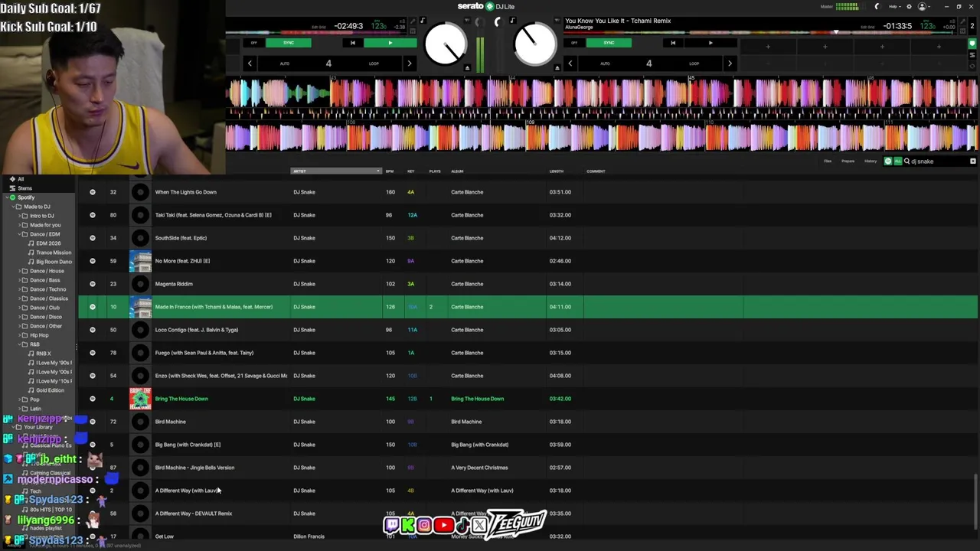Toggle SYNC on the right deck
Viewport: 980px width, 551px height.
pyautogui.click(x=609, y=43)
